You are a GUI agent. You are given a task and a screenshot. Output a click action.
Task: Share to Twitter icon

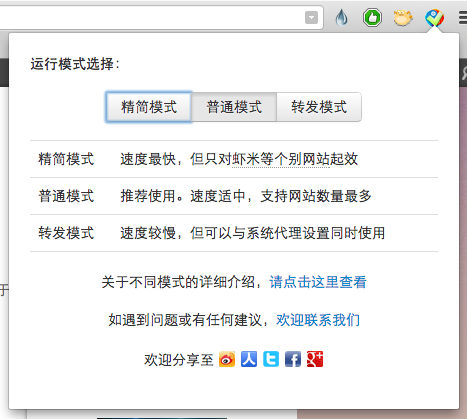[x=271, y=359]
